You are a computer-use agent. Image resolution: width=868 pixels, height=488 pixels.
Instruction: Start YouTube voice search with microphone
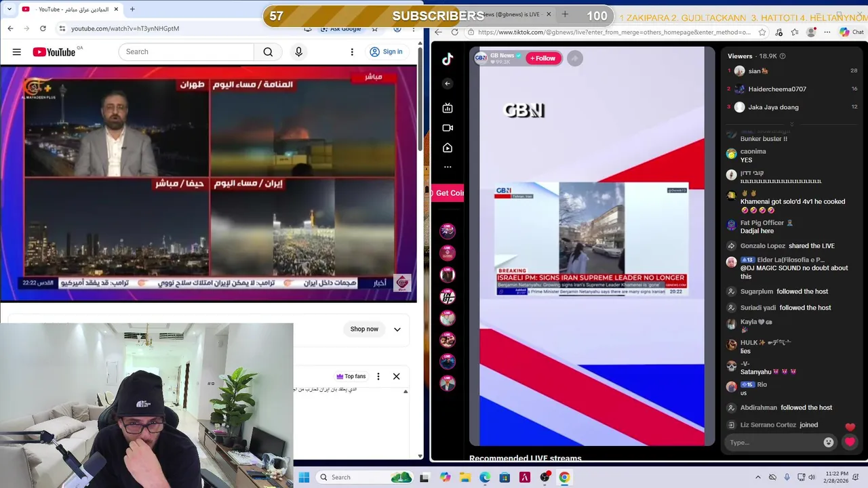coord(298,52)
